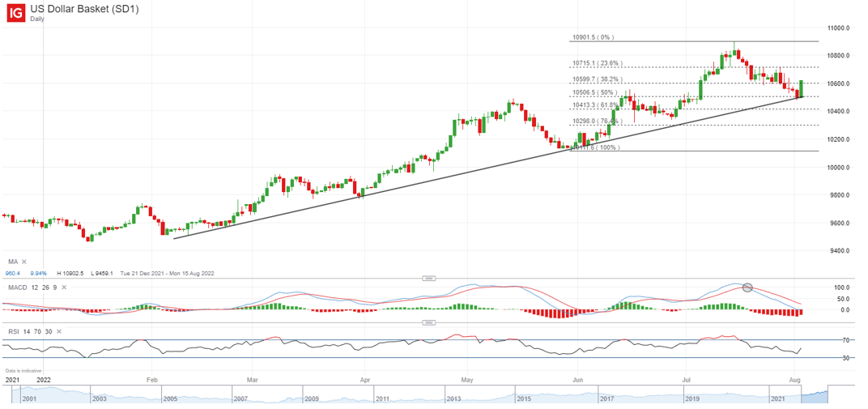Click the L 9459.1 low value
868x409 pixels.
coord(101,274)
